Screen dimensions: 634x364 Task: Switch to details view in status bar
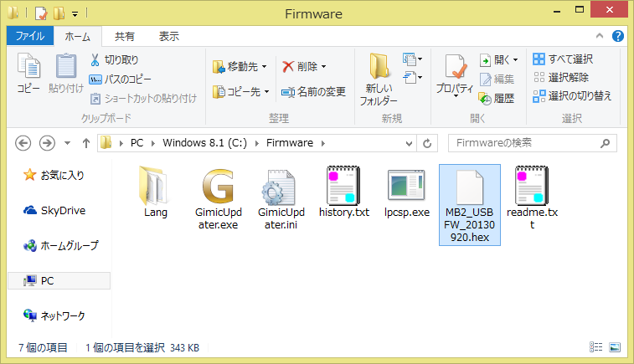click(x=596, y=346)
